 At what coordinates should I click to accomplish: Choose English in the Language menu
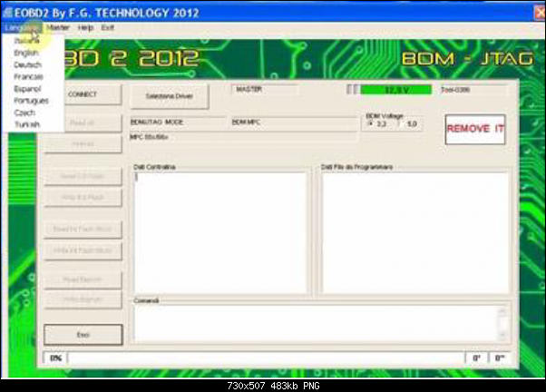pos(26,53)
